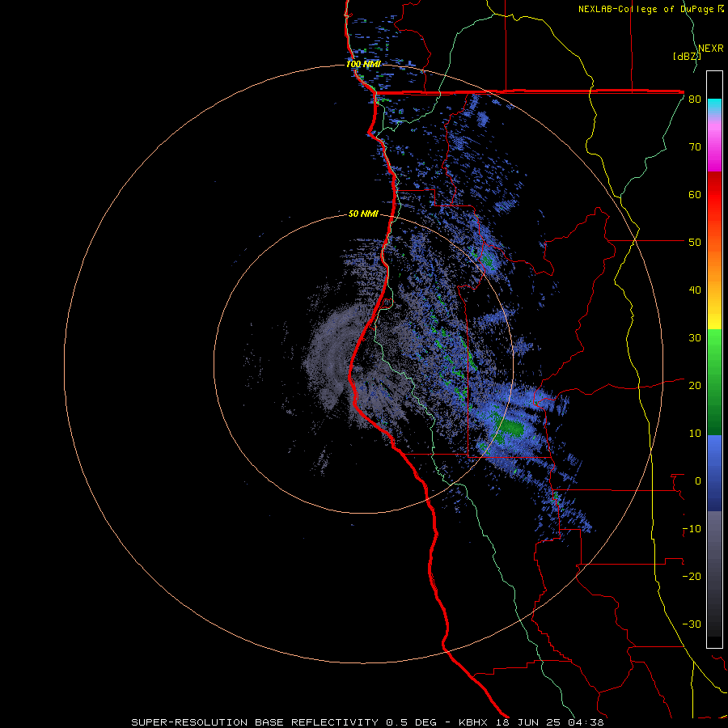Screen dimensions: 728x728
Task: Click the 60 dBZ scale value
Action: tap(695, 194)
